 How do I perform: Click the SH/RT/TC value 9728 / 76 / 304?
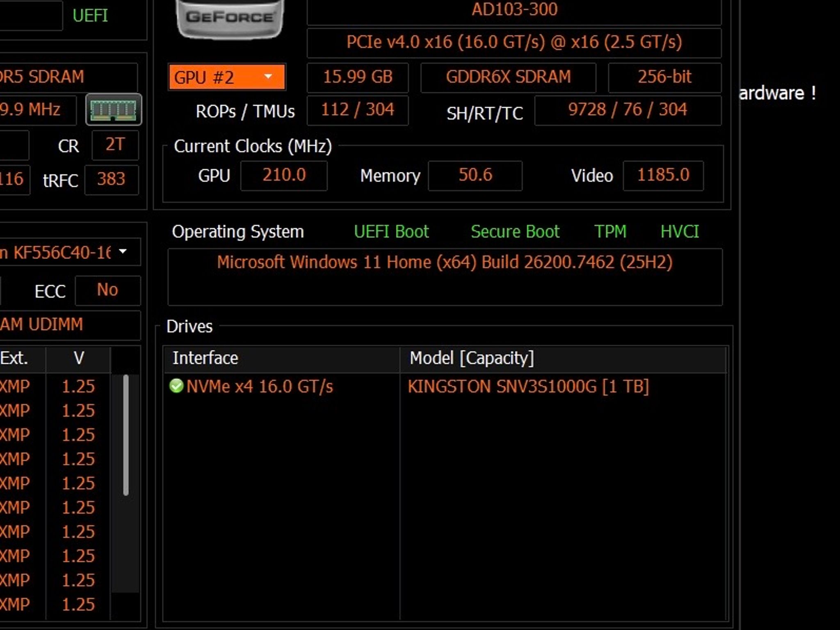628,110
